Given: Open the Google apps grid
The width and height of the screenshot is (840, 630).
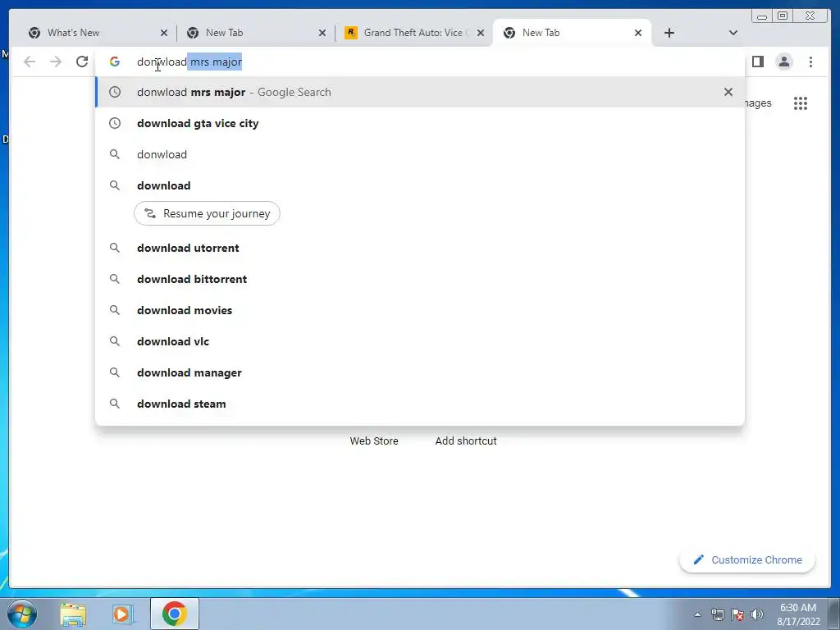Looking at the screenshot, I should pos(801,103).
